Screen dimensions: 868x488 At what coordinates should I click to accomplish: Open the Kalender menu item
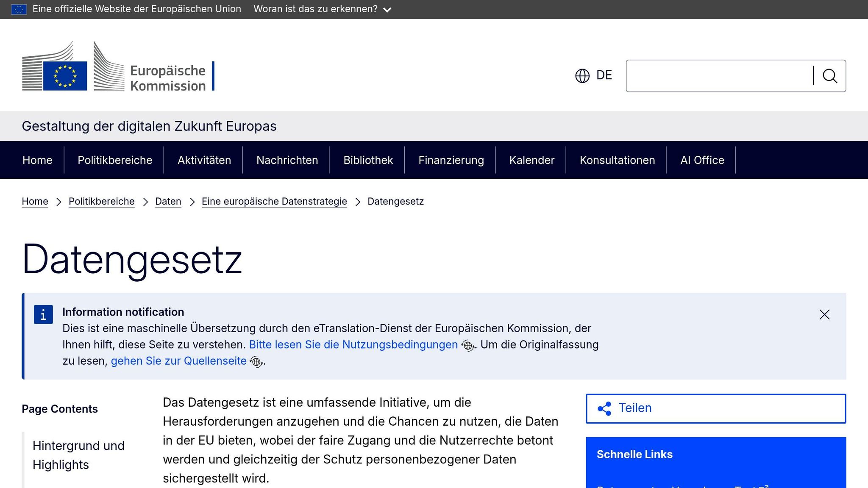pos(532,160)
